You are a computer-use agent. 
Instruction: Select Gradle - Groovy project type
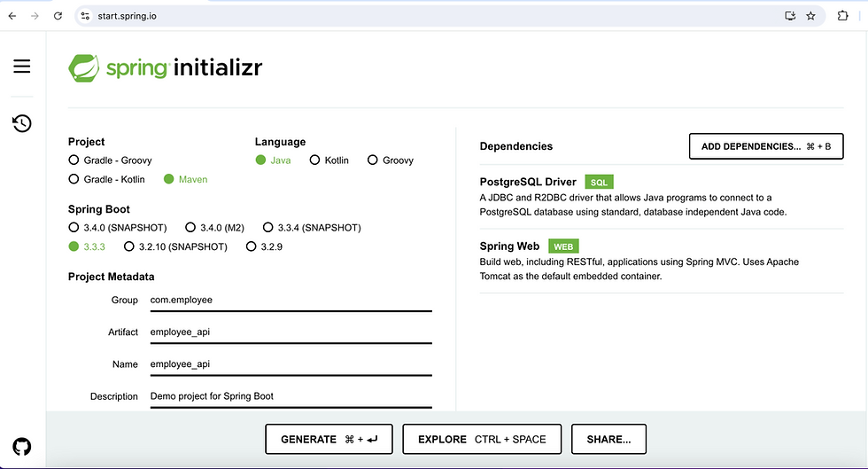pyautogui.click(x=74, y=160)
